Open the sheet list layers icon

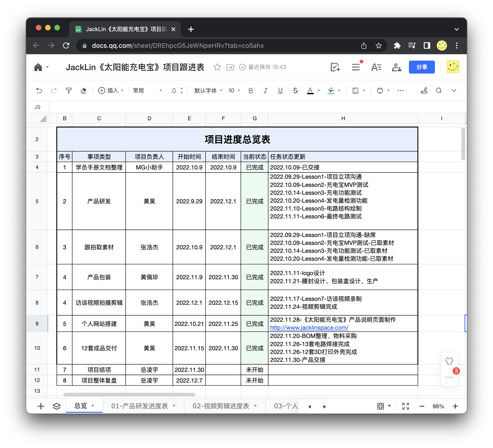[56, 406]
